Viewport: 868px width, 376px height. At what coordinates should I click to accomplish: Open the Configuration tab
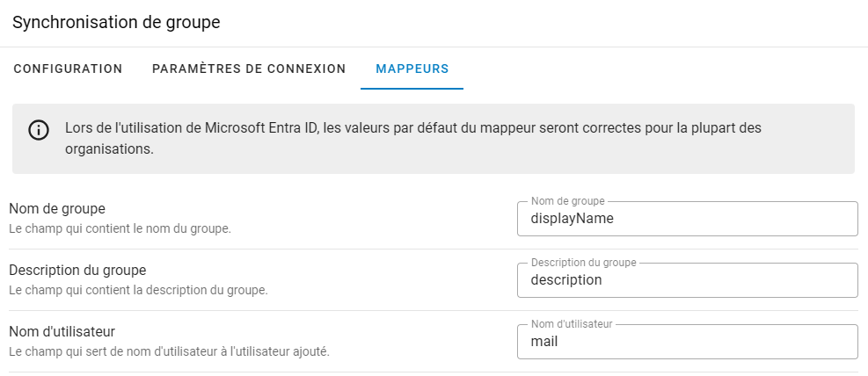point(68,69)
